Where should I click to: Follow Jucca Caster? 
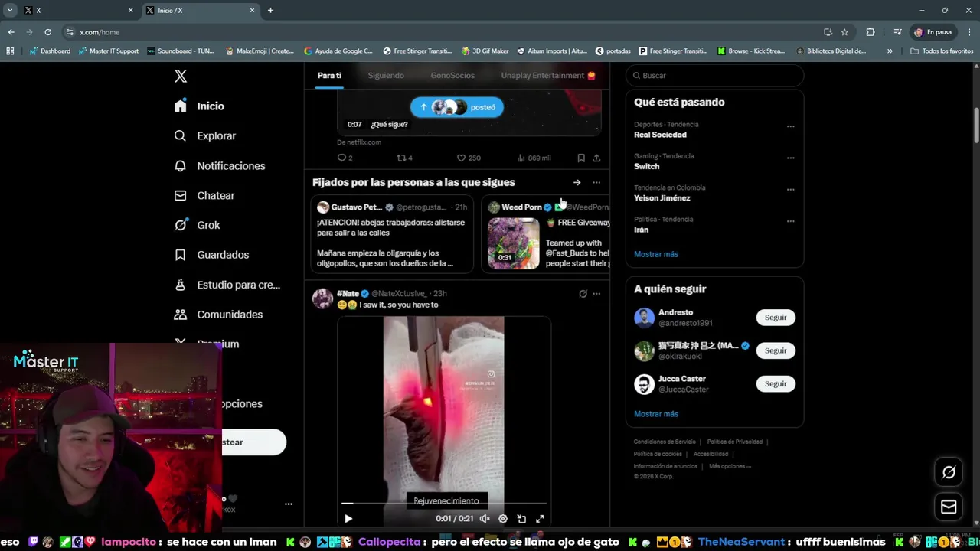[776, 383]
